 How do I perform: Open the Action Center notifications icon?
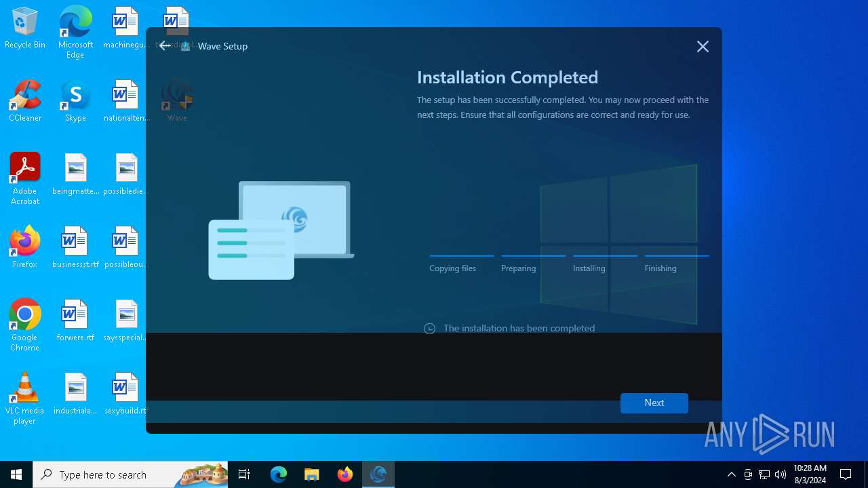pyautogui.click(x=846, y=474)
